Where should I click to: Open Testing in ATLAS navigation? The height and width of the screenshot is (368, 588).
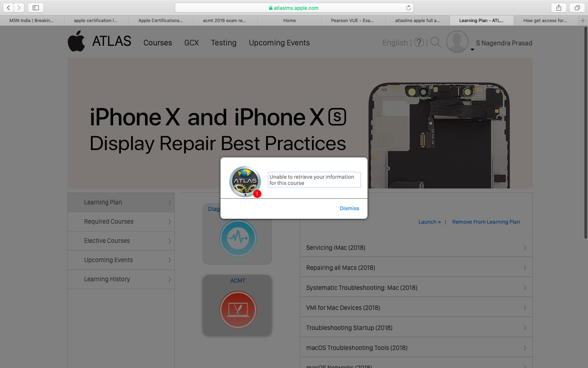224,43
